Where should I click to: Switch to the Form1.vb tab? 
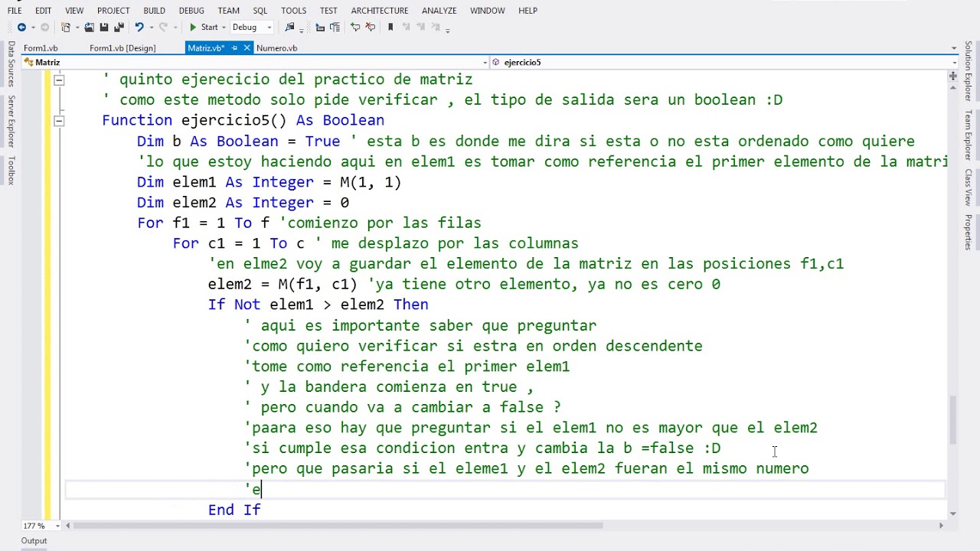[x=41, y=47]
